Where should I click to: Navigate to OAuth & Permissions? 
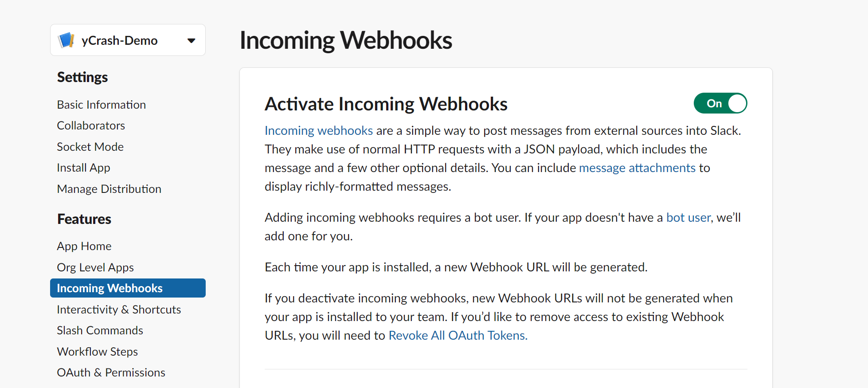pos(111,372)
